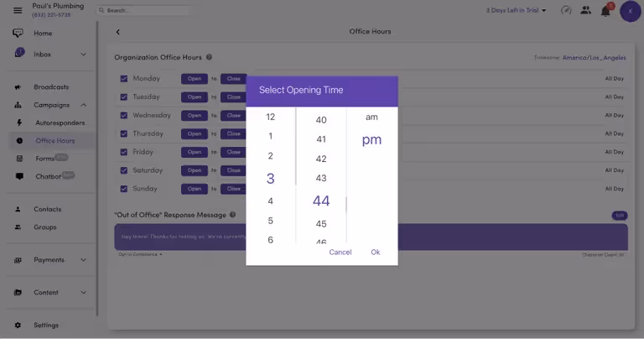Click the help icon next to Organization Office Hours
Image resolution: width=644 pixels, height=339 pixels.
coord(209,57)
